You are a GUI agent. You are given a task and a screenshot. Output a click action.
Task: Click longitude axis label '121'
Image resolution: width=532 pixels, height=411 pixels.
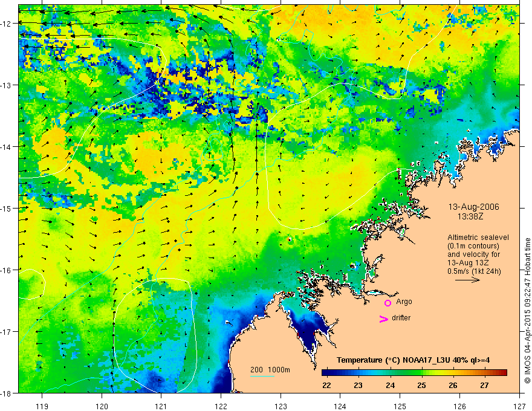click(161, 406)
